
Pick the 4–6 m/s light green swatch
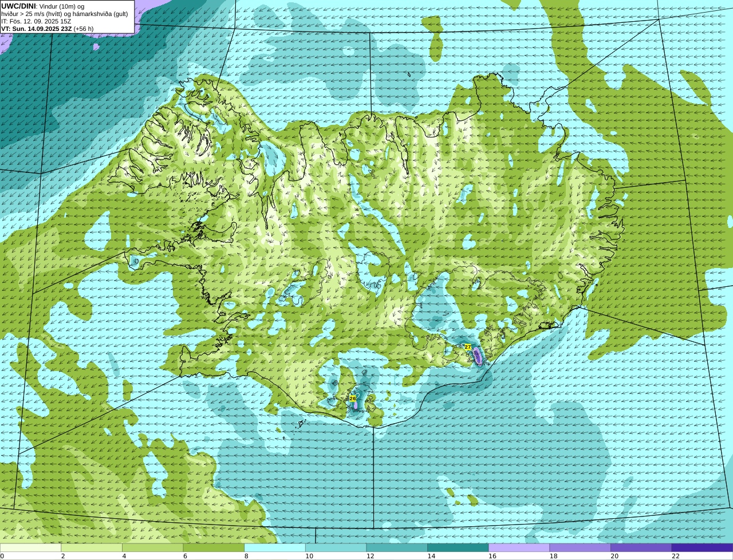pos(152,548)
